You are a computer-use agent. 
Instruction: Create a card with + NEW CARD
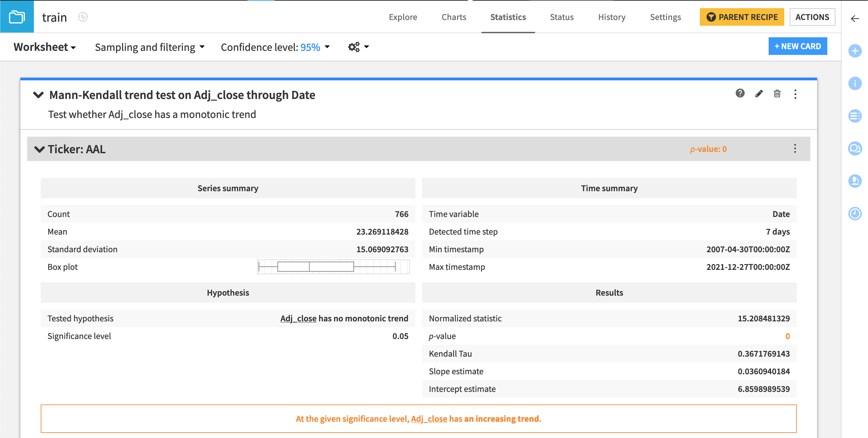pyautogui.click(x=798, y=46)
